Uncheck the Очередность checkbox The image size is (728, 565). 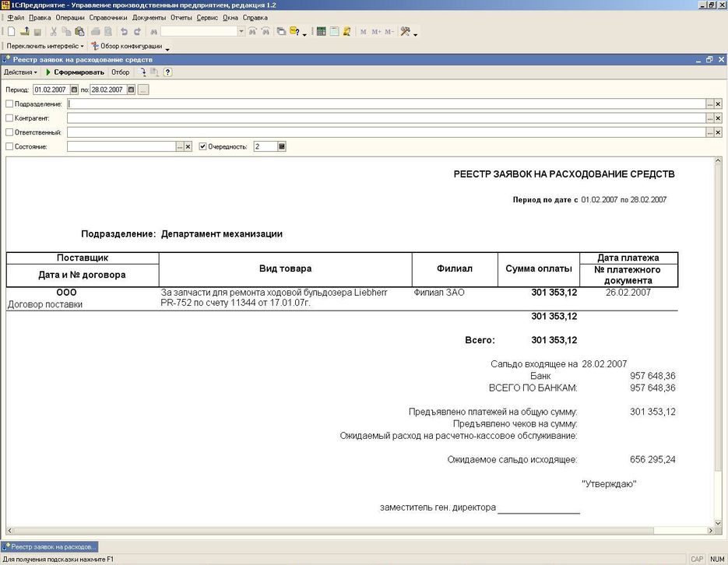(202, 146)
